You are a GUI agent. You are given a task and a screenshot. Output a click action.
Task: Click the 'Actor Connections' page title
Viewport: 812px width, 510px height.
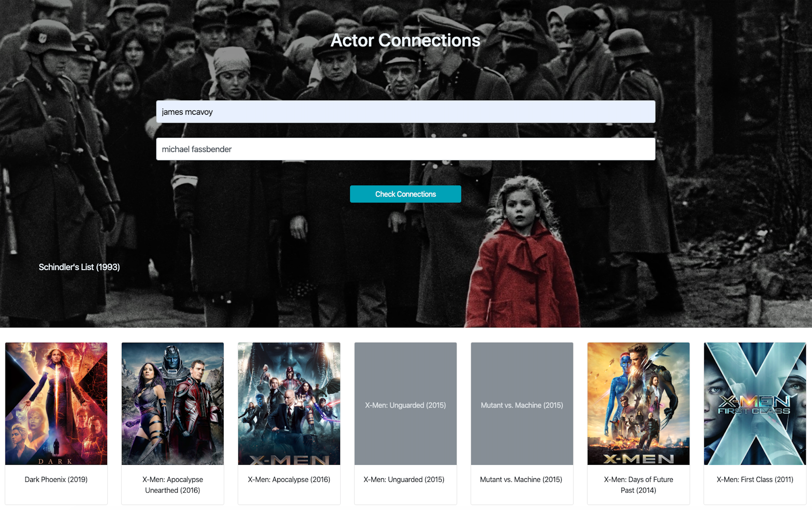click(x=405, y=40)
